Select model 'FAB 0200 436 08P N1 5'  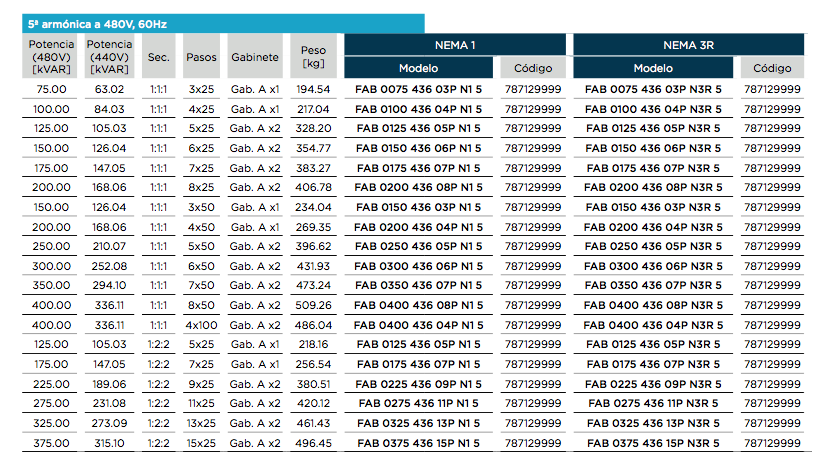(x=418, y=187)
